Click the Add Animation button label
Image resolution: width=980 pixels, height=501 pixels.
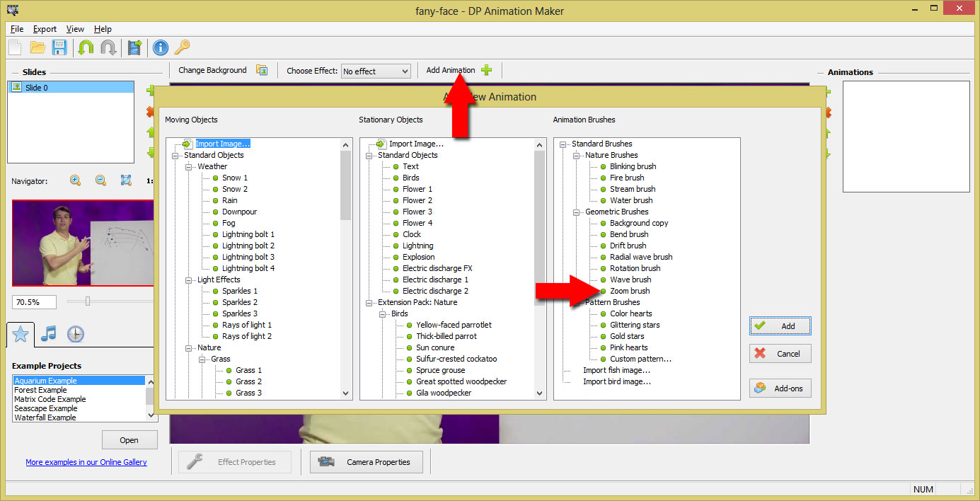[x=451, y=70]
